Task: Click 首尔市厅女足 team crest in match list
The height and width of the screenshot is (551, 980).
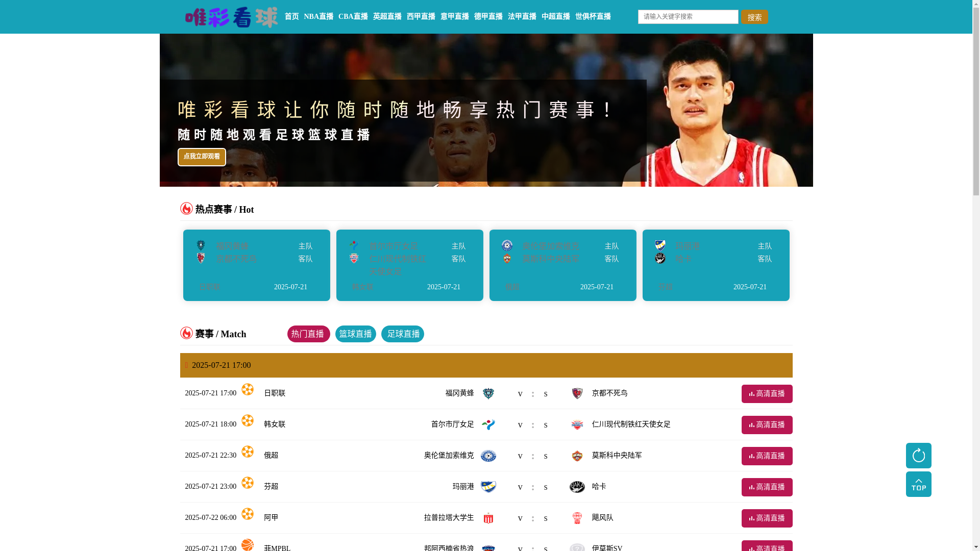Action: 488,424
